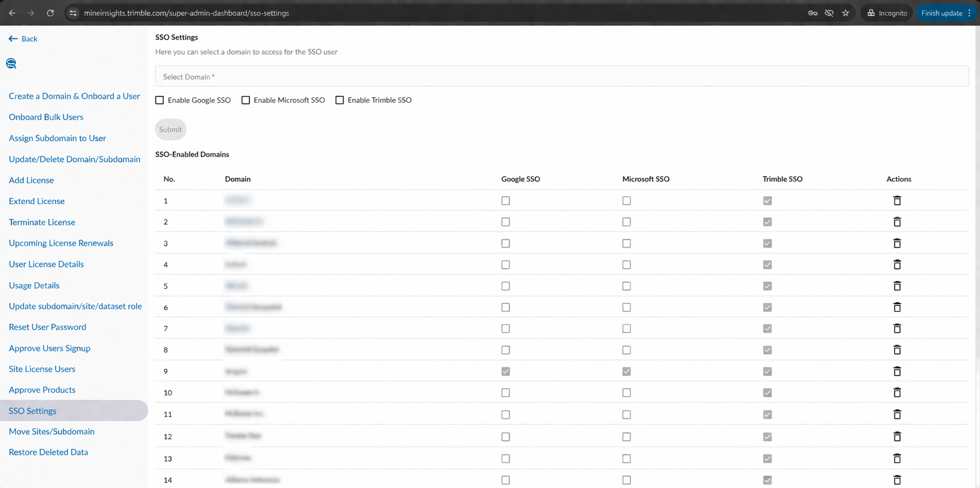Enable Google SSO checkbox
This screenshot has height=488, width=980.
pos(160,100)
